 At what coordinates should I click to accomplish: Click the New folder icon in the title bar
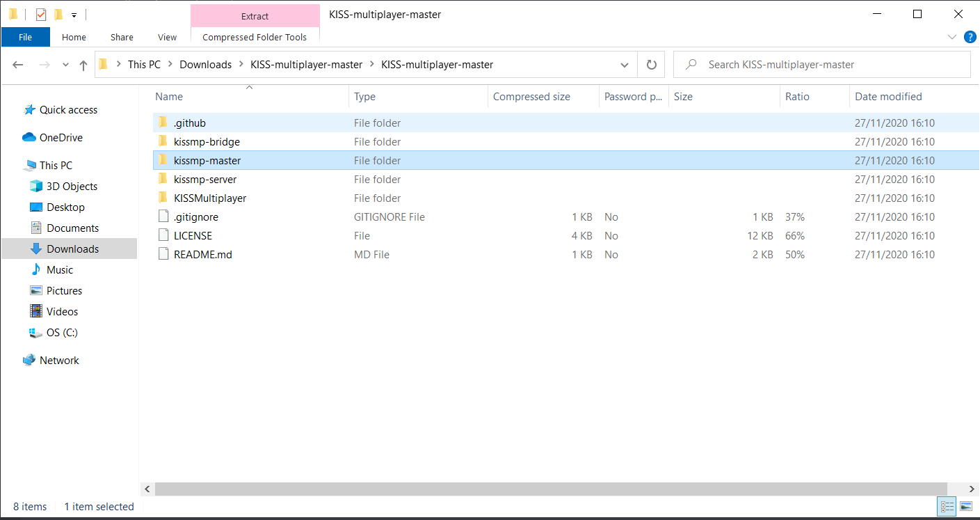58,14
